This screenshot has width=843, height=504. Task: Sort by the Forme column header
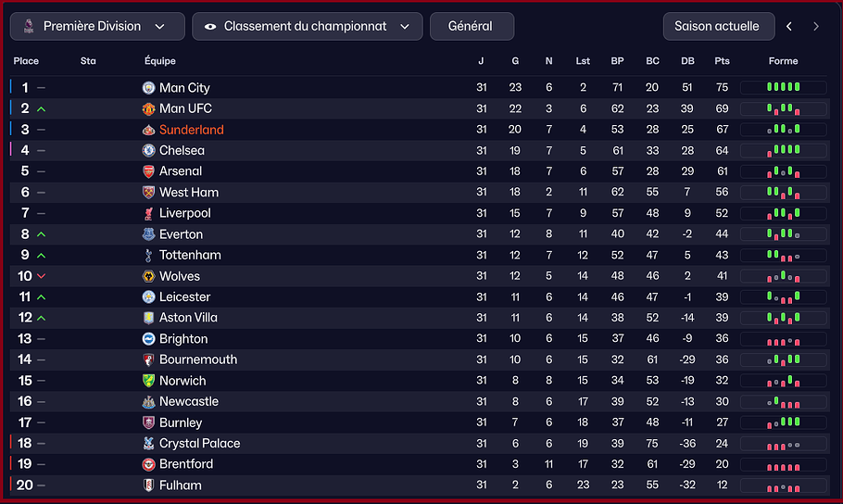click(x=783, y=61)
